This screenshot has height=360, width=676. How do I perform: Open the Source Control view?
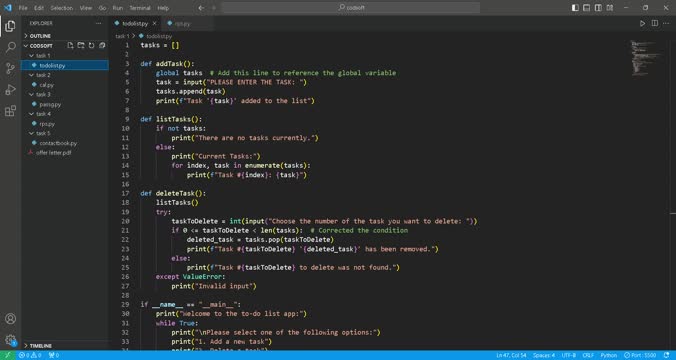point(10,68)
